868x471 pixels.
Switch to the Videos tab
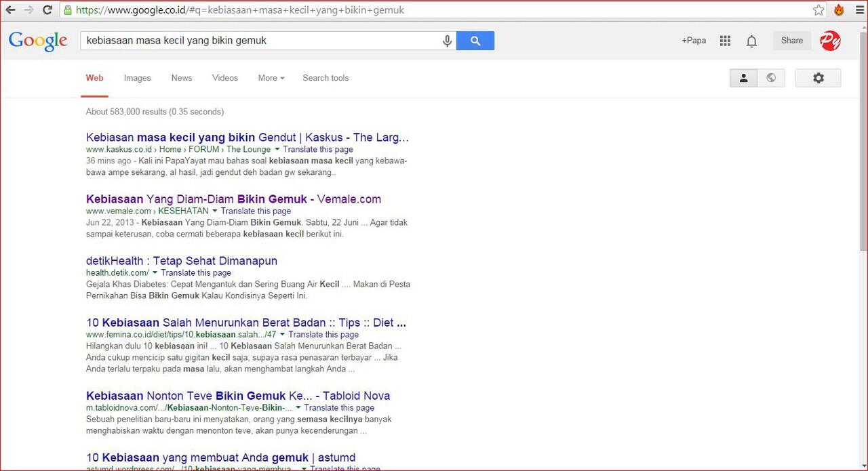point(225,78)
